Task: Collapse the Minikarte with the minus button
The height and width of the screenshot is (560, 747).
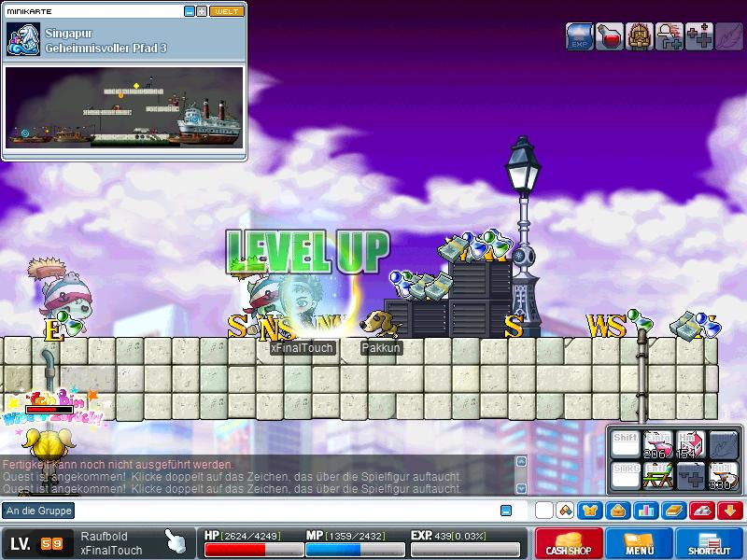Action: 190,11
